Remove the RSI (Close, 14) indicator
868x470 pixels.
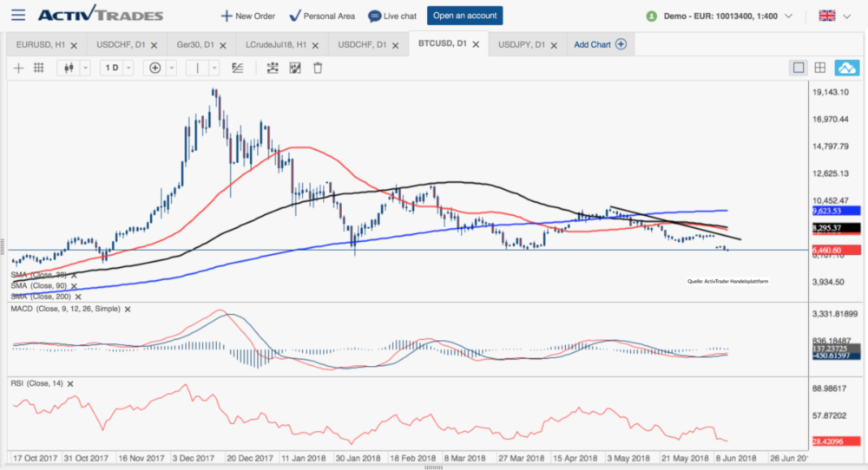(70, 384)
